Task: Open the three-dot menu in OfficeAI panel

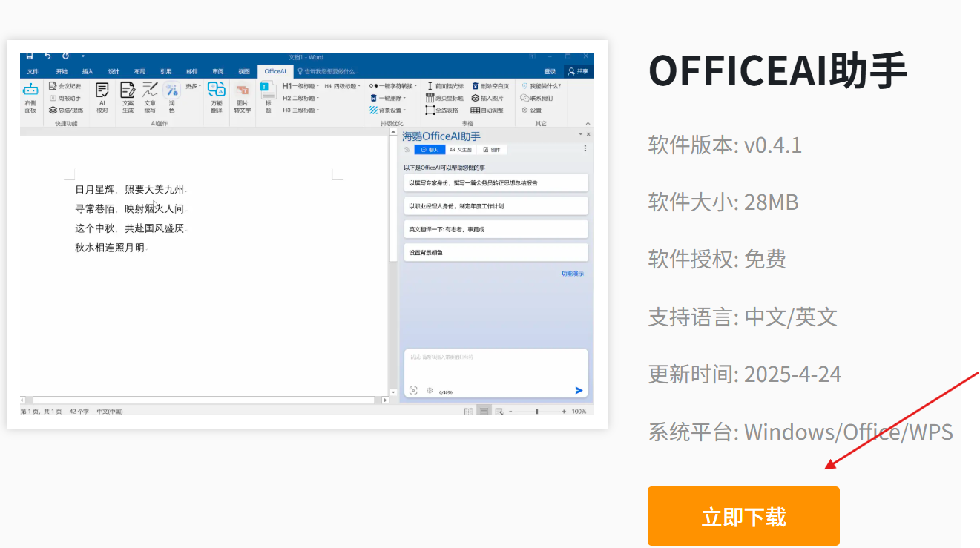Action: coord(585,149)
